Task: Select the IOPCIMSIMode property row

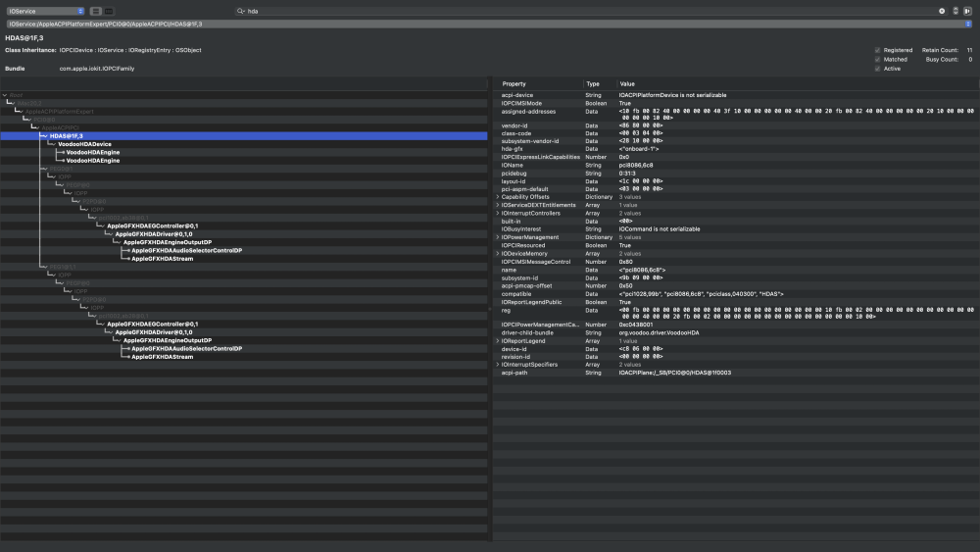Action: pyautogui.click(x=737, y=103)
